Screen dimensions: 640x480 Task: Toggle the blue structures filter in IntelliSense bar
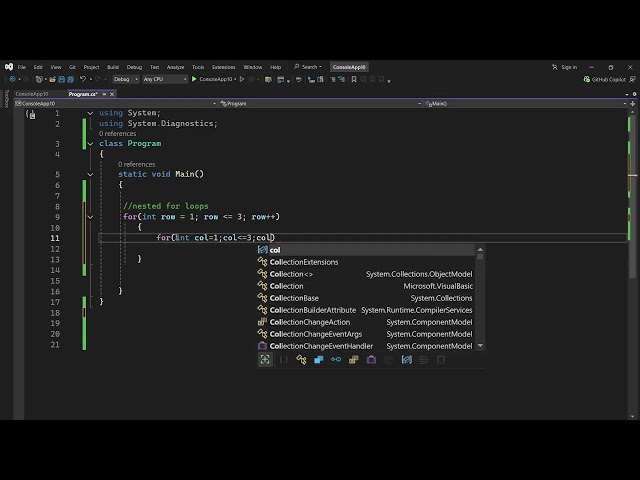[x=319, y=360]
